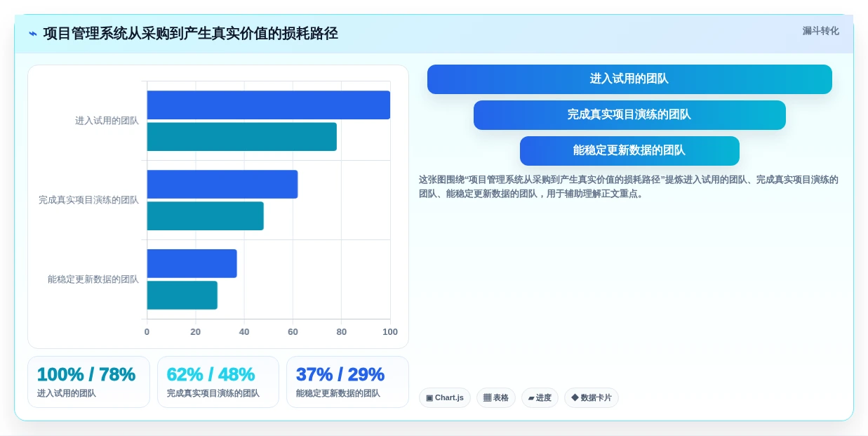868x436 pixels.
Task: Select the Chart.js tag chip
Action: coord(445,398)
